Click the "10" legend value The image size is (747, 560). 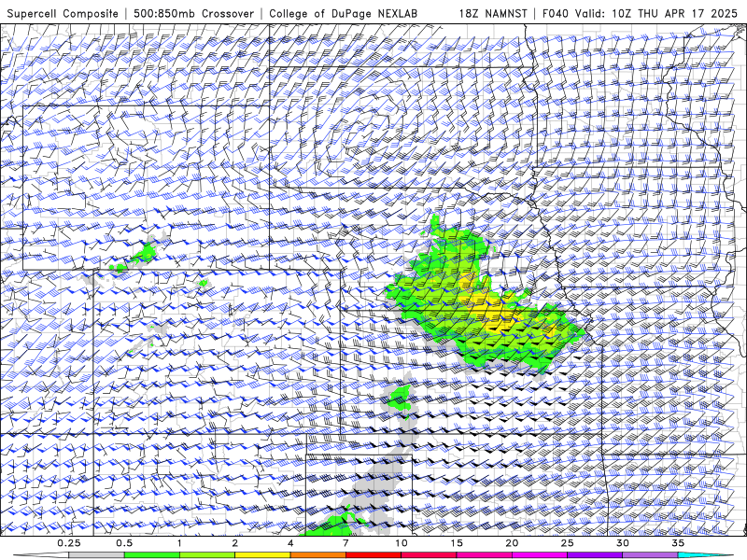[x=402, y=543]
